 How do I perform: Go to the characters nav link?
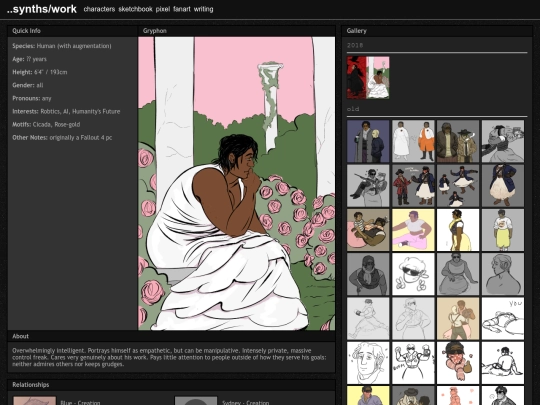[x=99, y=9]
